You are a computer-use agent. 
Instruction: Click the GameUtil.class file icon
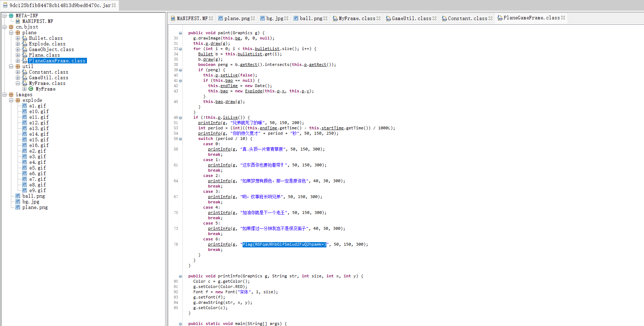[x=25, y=78]
